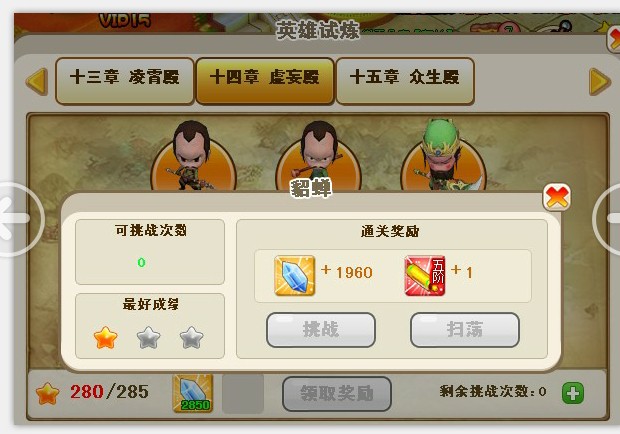Click the red 五阶 scroll reward icon

pos(425,275)
